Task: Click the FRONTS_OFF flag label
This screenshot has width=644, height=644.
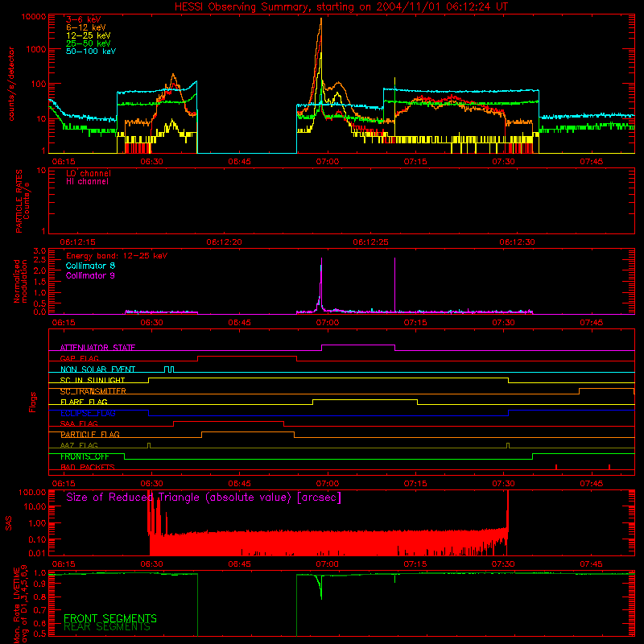Action: (x=85, y=456)
